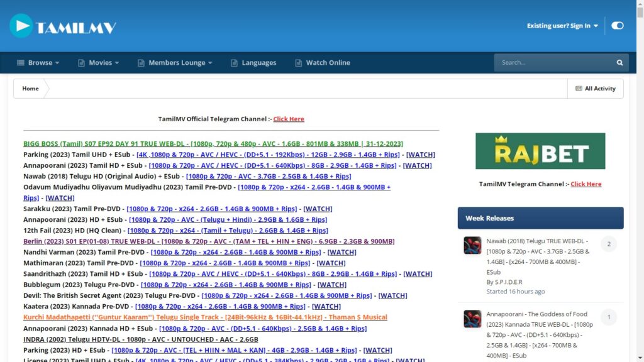Open the BIGG BOSS Tamil S07 EP92 link
Viewport: 644px width, 362px height.
coord(213,144)
